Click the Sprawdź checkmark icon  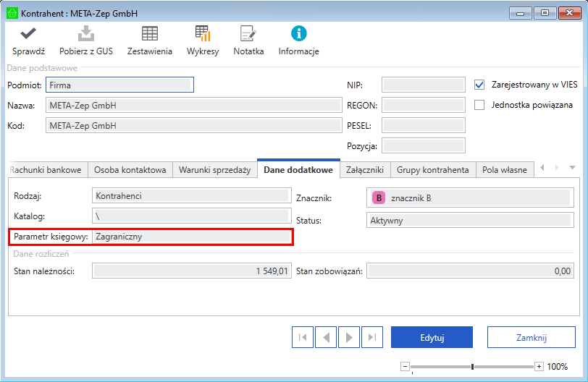(x=29, y=33)
